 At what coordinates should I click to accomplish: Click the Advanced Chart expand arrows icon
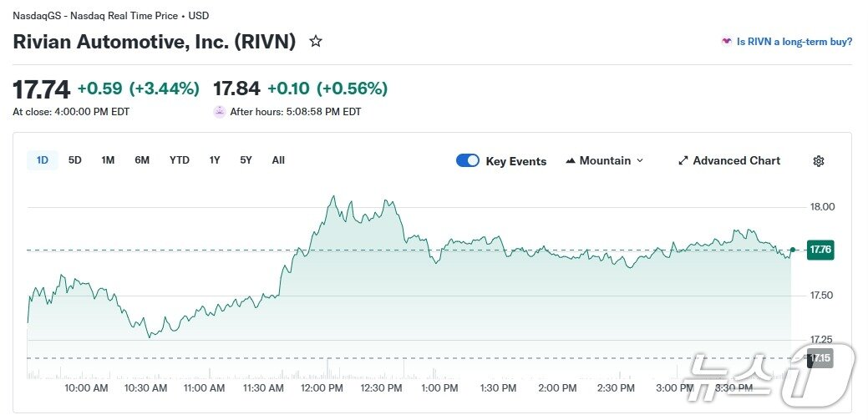(683, 160)
